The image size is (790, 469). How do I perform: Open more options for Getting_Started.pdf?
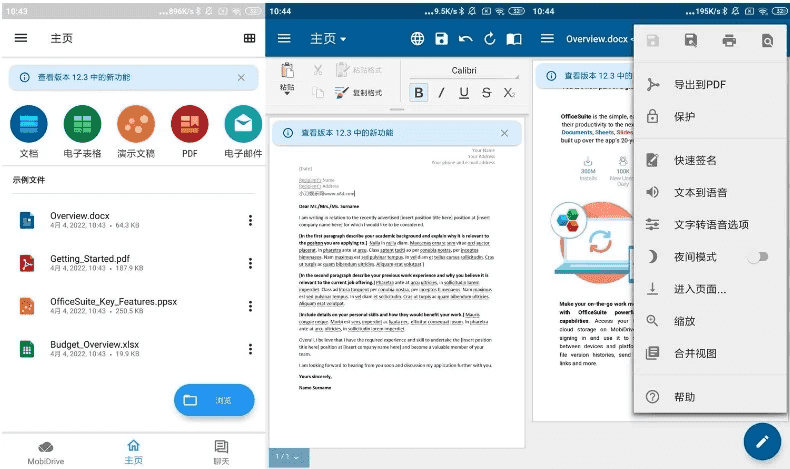250,262
